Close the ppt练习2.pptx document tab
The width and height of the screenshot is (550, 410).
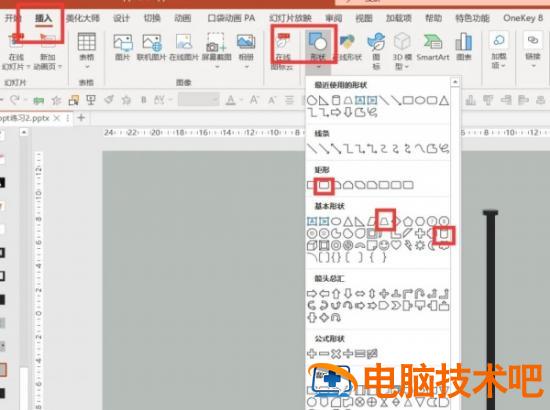56,118
